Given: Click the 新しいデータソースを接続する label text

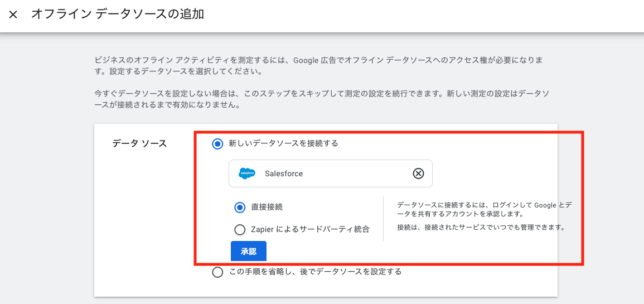Looking at the screenshot, I should [283, 143].
